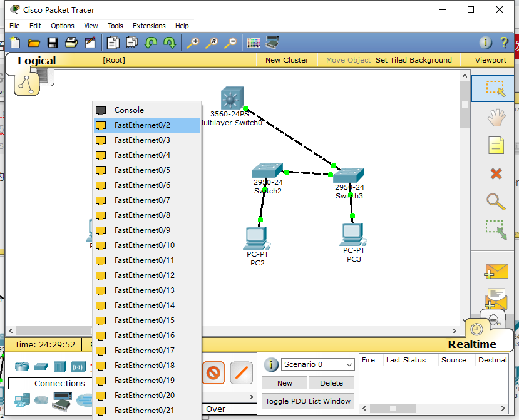Click the Wireless Devices category icon

(x=78, y=367)
